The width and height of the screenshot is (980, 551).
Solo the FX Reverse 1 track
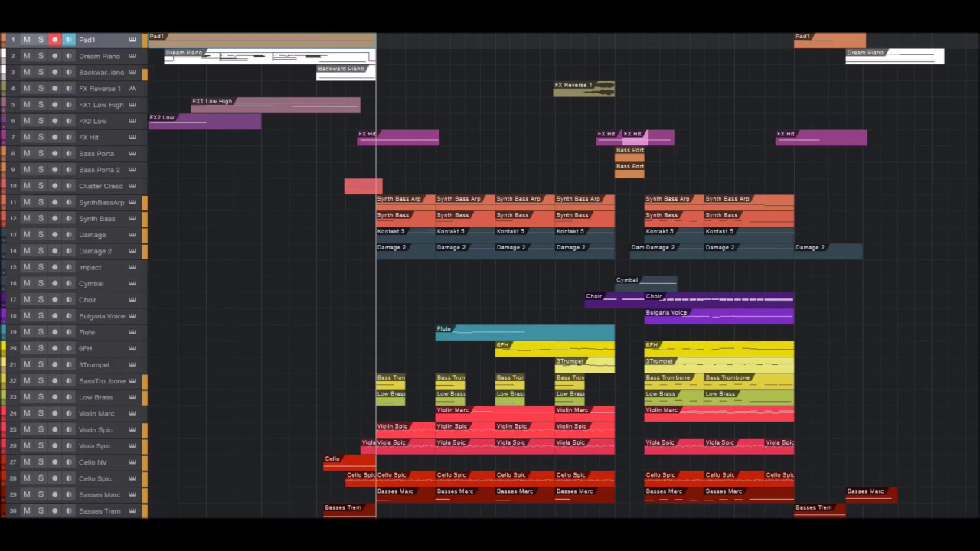pyautogui.click(x=41, y=89)
